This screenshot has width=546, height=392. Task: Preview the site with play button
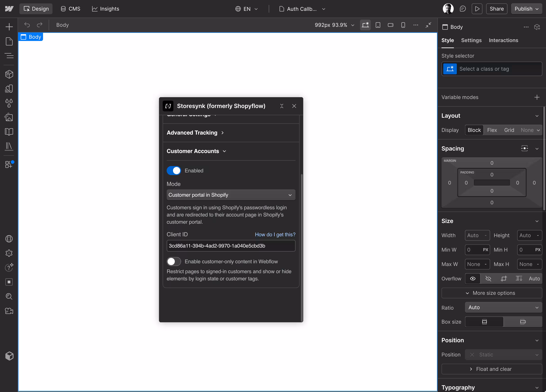(477, 9)
